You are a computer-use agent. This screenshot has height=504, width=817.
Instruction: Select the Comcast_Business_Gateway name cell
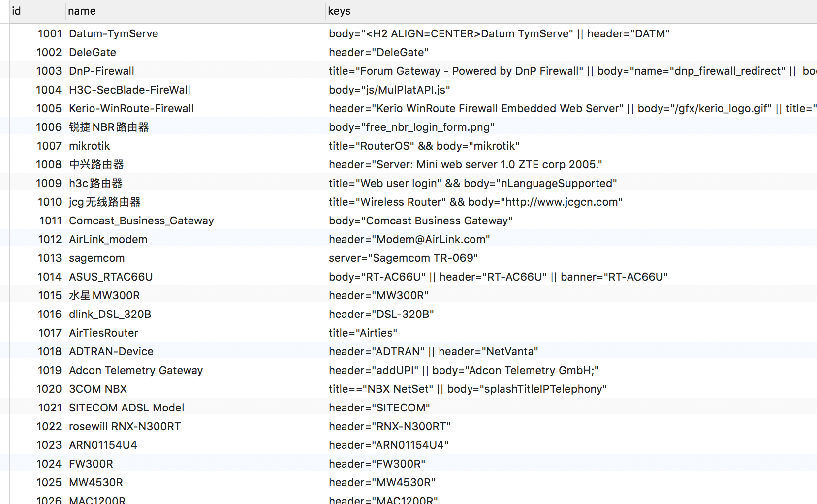coord(195,220)
